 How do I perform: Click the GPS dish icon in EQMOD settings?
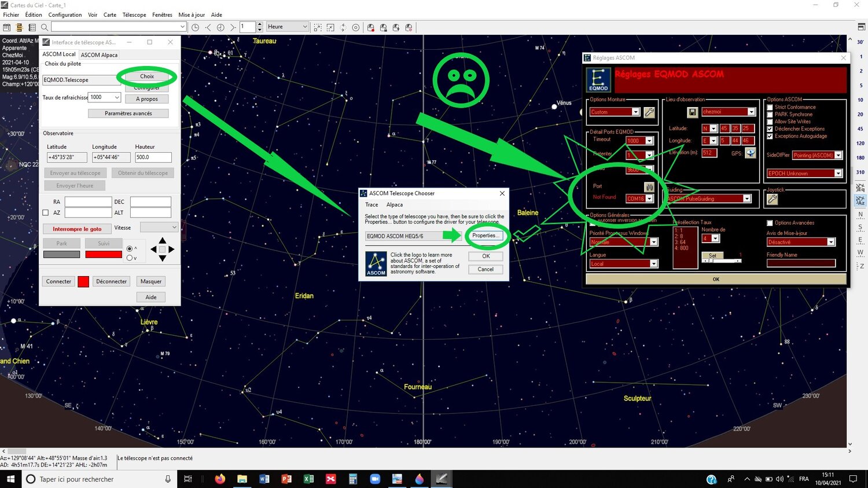click(751, 153)
